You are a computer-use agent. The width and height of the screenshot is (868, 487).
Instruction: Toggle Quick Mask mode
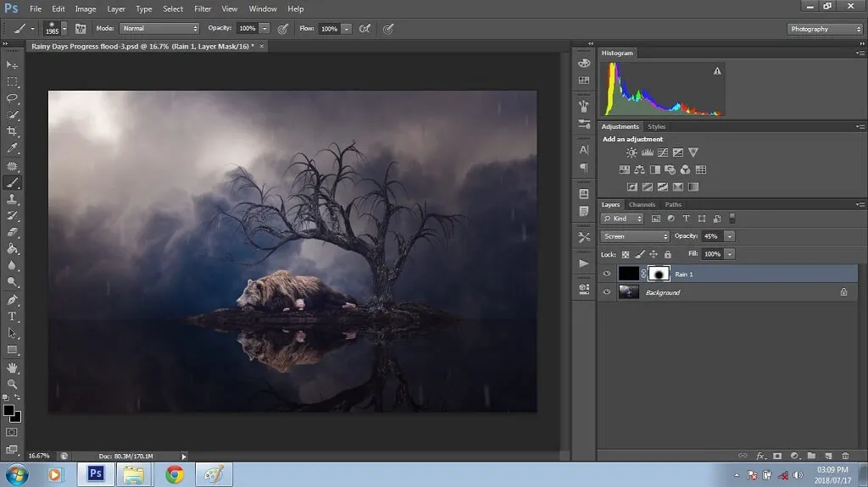(12, 432)
